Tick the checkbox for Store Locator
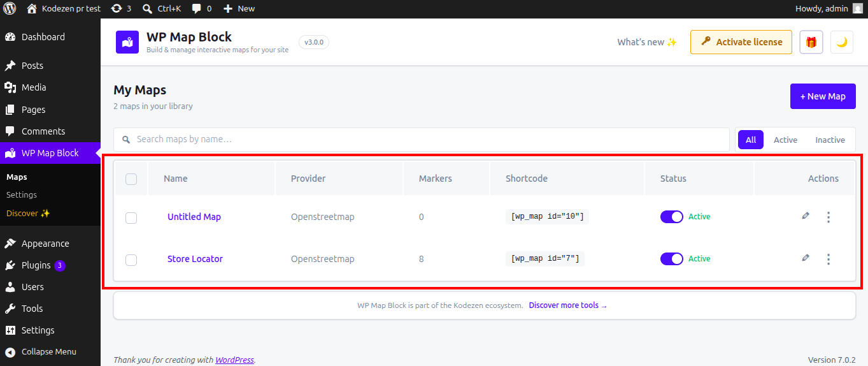868x366 pixels. (131, 260)
